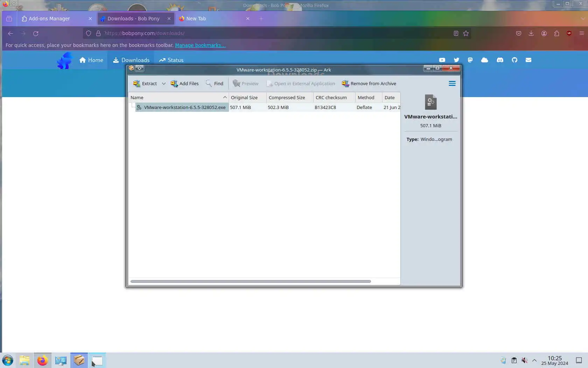Click Bob Pony site logo
The width and height of the screenshot is (588, 368).
coord(65,60)
